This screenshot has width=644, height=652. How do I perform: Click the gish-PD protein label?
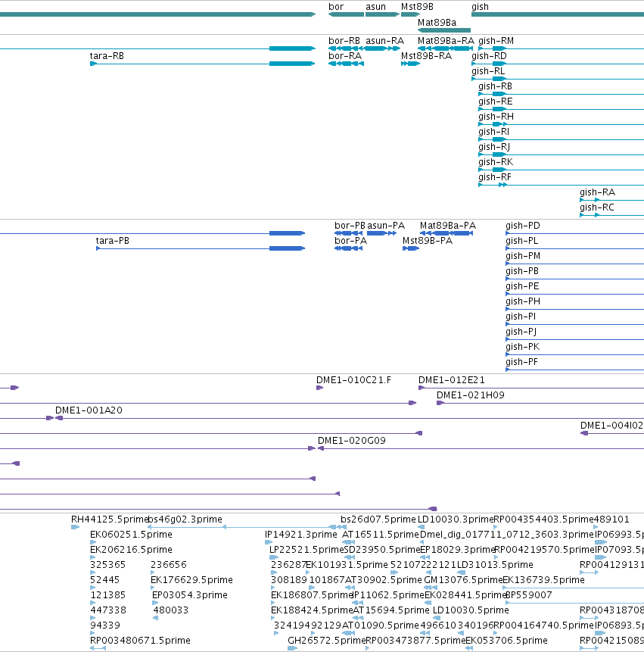click(523, 226)
